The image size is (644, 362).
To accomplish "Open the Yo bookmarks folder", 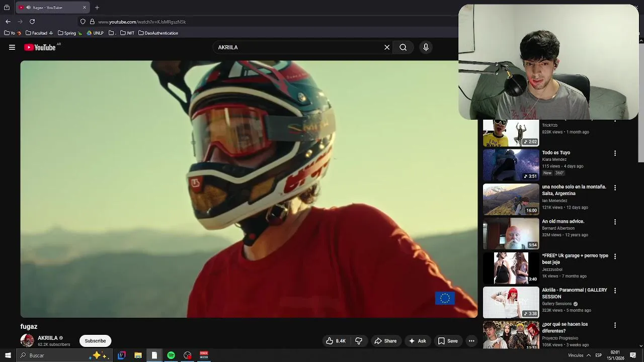I will point(13,33).
